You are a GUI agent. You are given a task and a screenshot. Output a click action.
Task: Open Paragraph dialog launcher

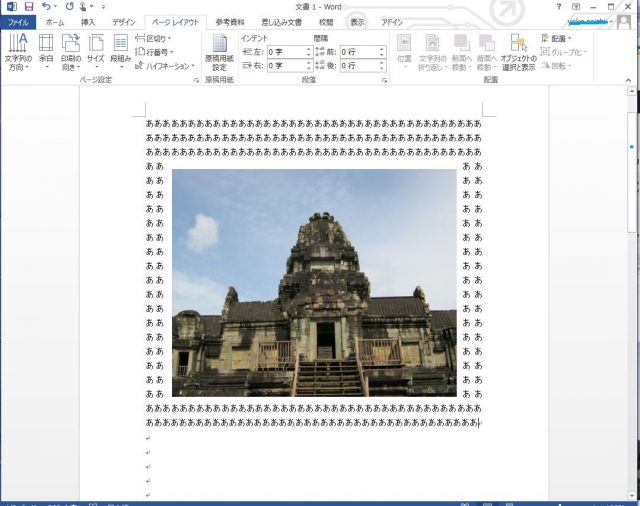pyautogui.click(x=384, y=81)
